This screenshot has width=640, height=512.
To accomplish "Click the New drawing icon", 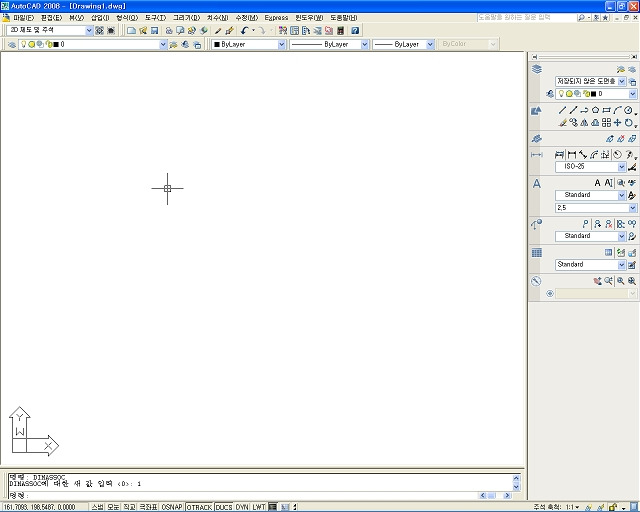I will 131,31.
